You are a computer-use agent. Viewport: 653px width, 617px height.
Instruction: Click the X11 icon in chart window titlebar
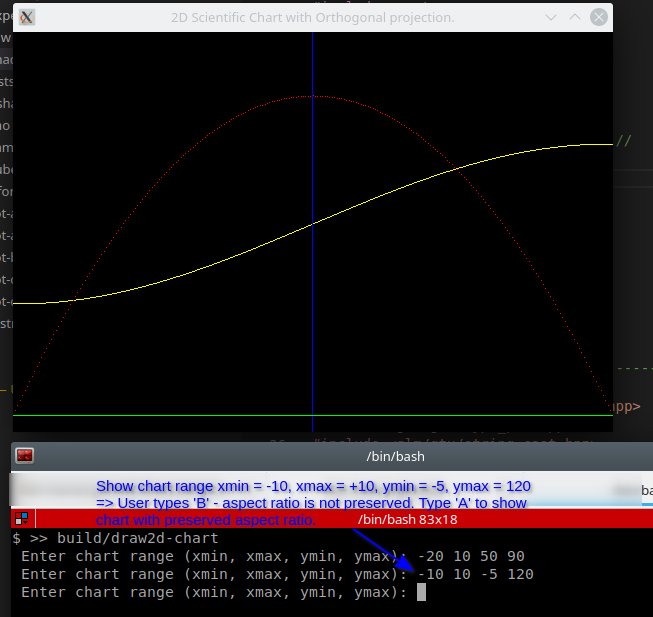pyautogui.click(x=27, y=17)
